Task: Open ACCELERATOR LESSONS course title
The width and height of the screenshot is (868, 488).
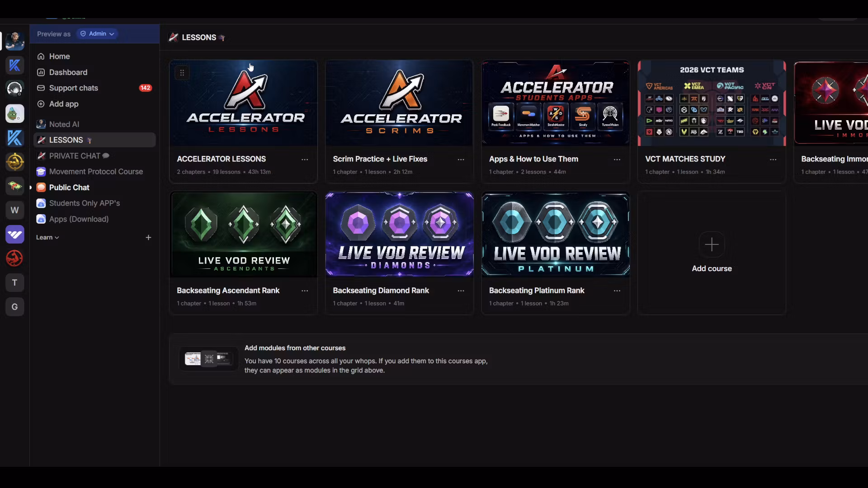Action: 221,159
